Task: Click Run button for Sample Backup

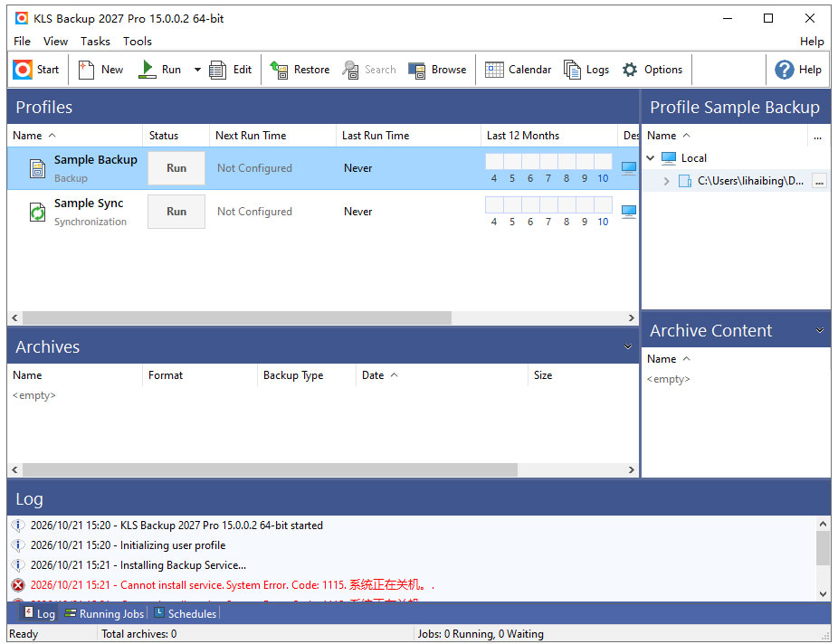Action: click(x=176, y=168)
